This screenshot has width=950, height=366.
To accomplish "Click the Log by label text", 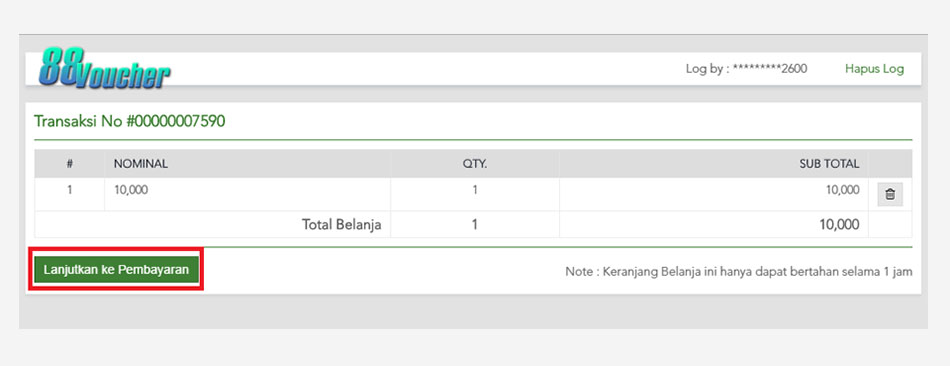I will point(707,69).
